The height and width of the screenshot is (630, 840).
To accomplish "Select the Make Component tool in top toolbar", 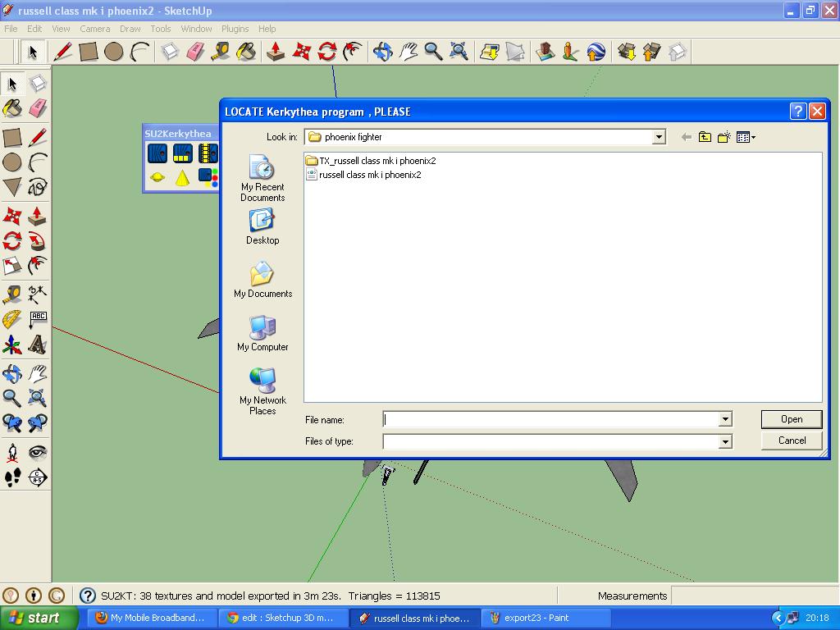I will (170, 52).
